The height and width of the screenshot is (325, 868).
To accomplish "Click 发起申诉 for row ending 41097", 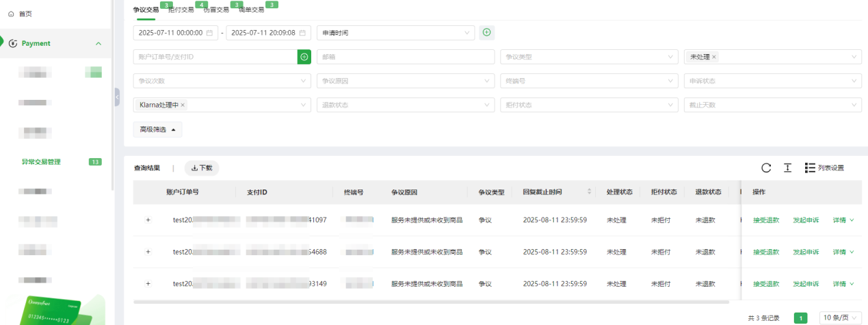I will (x=806, y=220).
